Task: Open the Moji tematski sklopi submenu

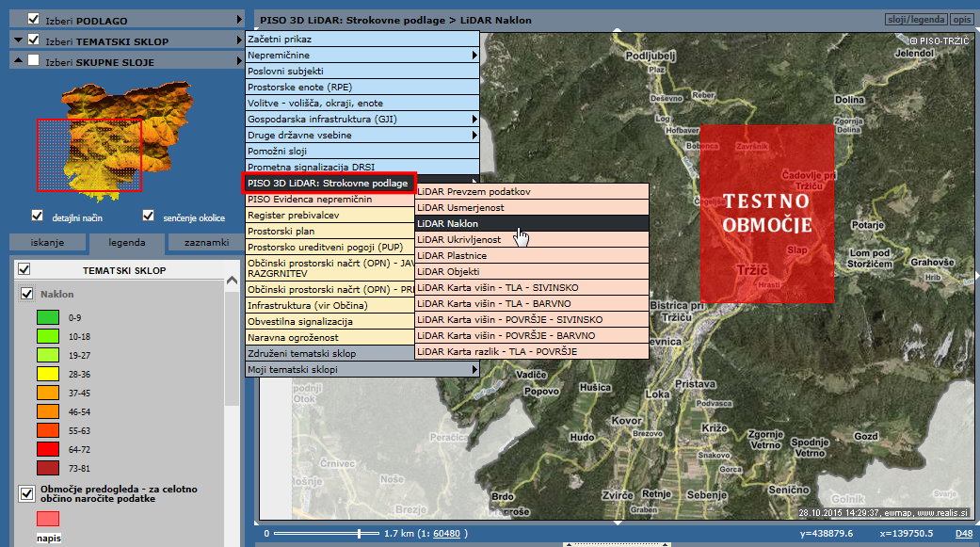Action: coord(361,370)
